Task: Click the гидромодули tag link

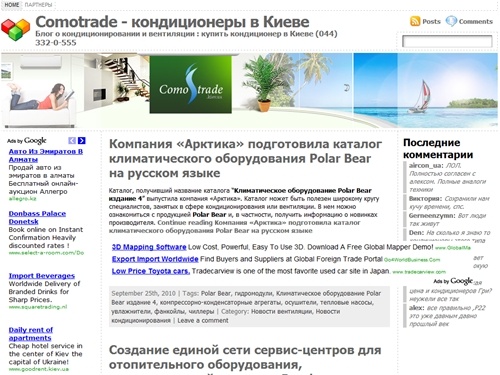Action: click(253, 293)
